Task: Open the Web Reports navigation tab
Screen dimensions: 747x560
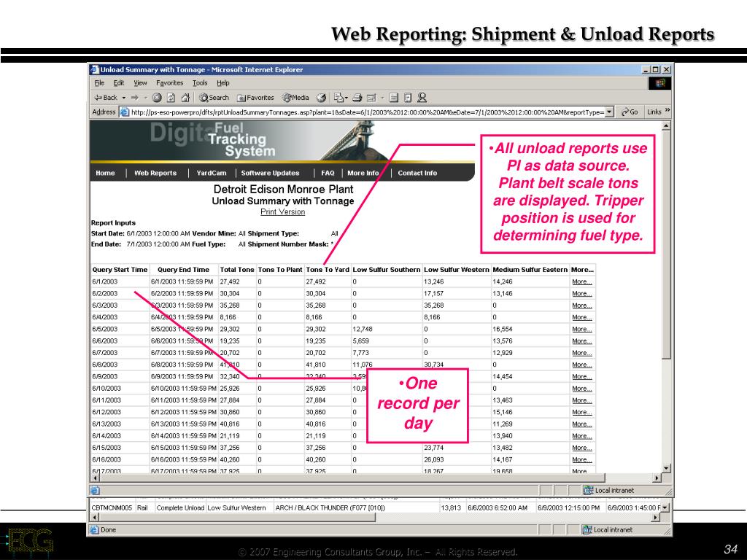Action: [155, 173]
